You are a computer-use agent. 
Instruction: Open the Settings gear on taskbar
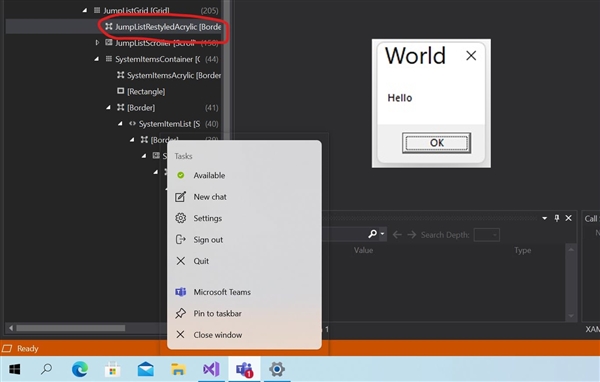pos(277,369)
